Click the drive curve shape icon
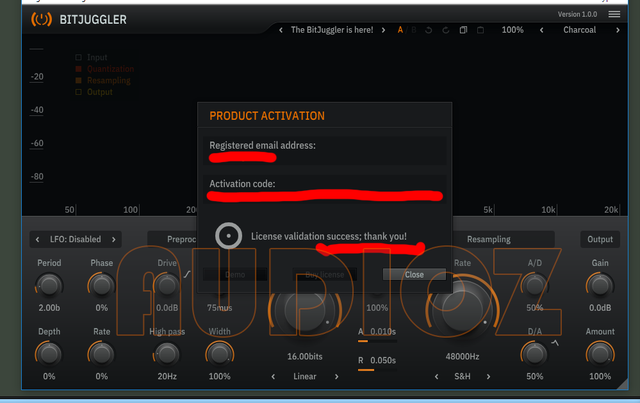The width and height of the screenshot is (640, 403). coord(187,274)
